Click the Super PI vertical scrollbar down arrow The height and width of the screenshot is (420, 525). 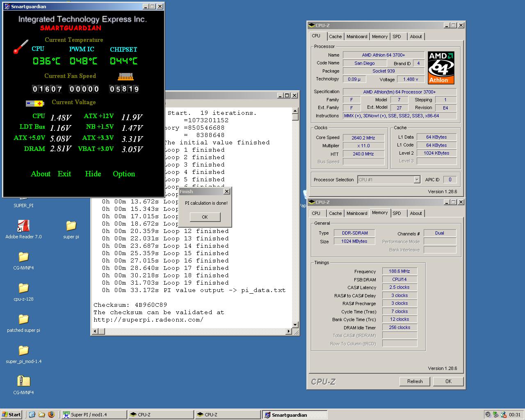pos(295,324)
